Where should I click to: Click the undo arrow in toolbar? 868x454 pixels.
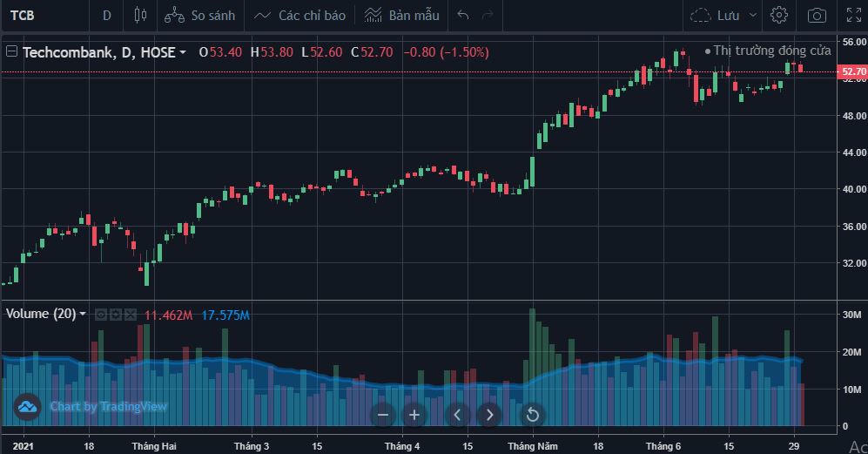[463, 16]
